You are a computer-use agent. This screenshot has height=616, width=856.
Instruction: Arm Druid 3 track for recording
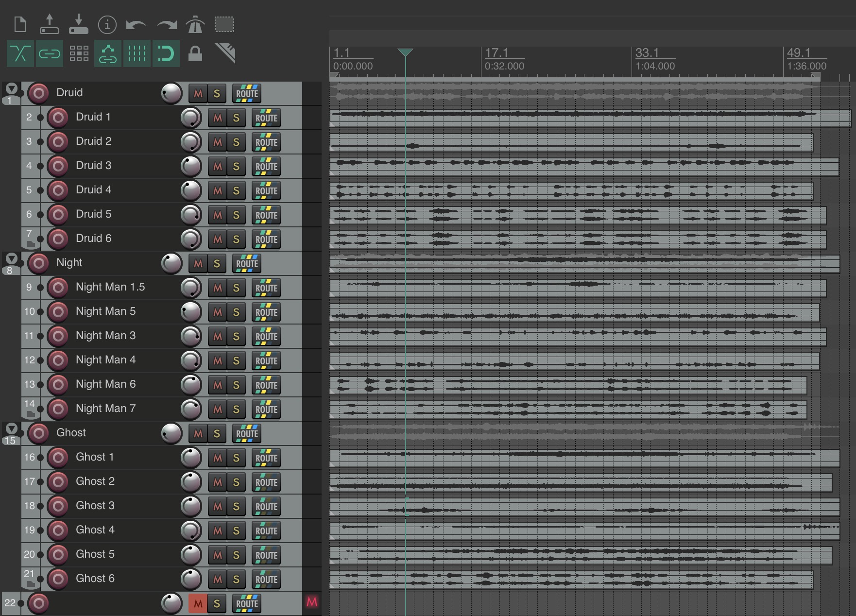point(58,166)
